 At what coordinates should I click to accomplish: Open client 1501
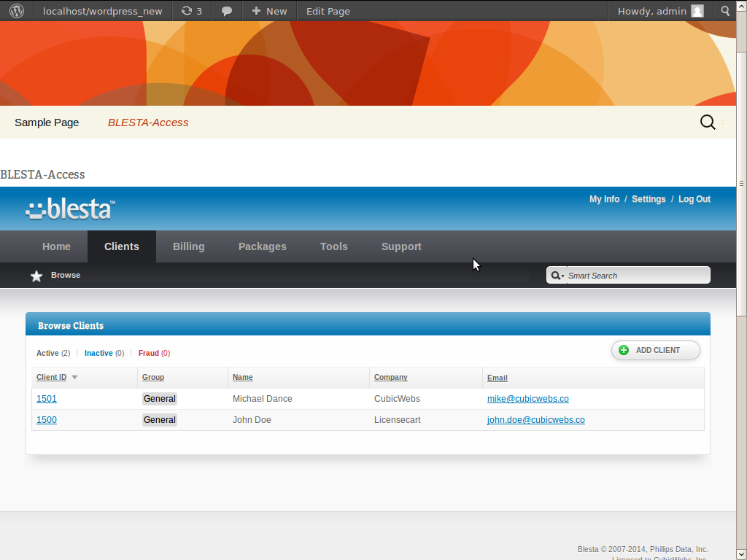click(47, 399)
